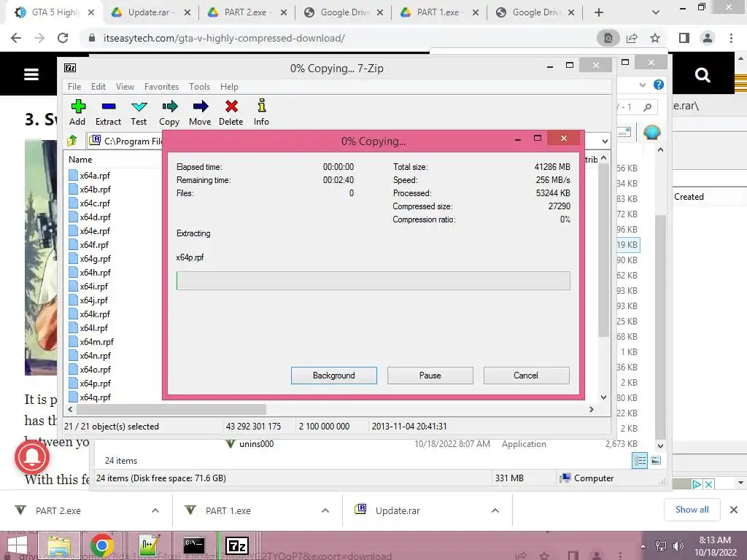The width and height of the screenshot is (747, 560).
Task: Open the command prompt taskbar icon
Action: tap(194, 545)
